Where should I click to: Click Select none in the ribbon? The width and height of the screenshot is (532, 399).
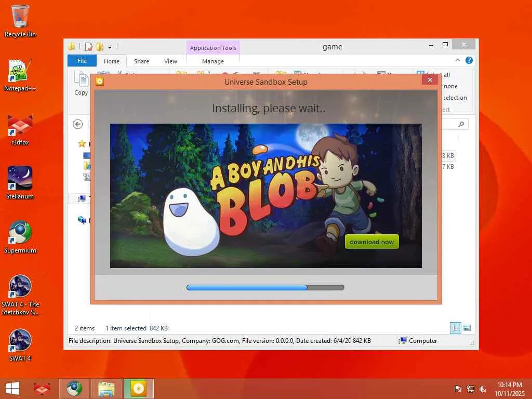coord(450,86)
